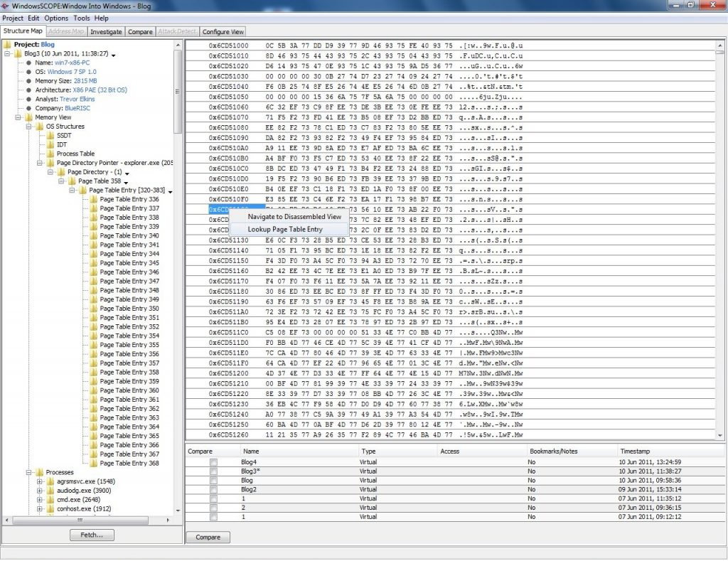The width and height of the screenshot is (728, 561).
Task: Click the IDT folder icon
Action: pos(50,145)
